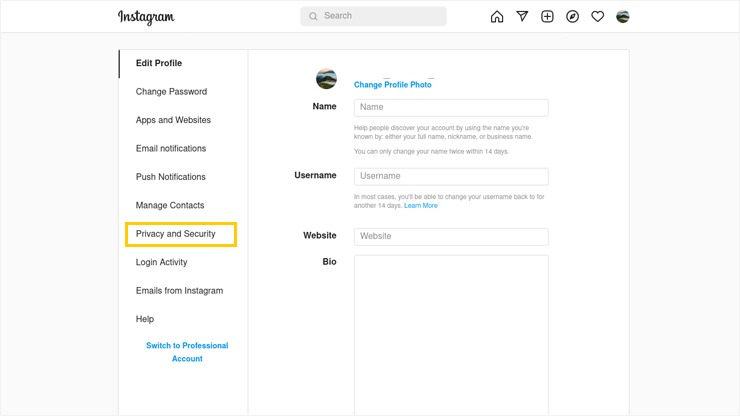Click into the Bio text area
740x416 pixels.
tap(451, 335)
